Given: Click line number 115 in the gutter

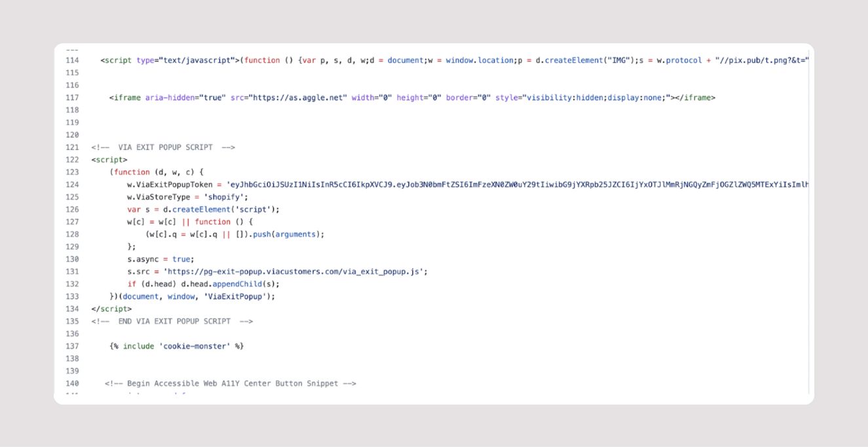Looking at the screenshot, I should click(x=72, y=73).
